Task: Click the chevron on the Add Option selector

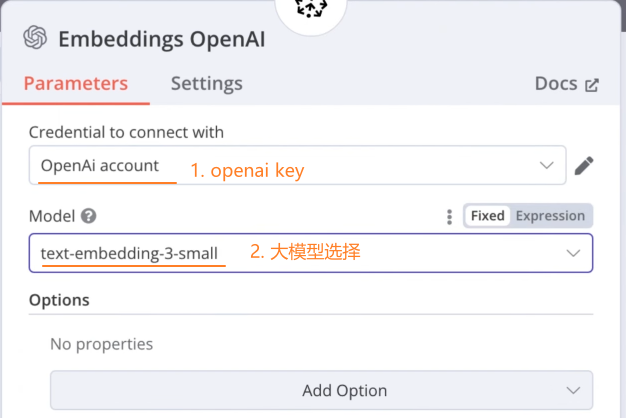Action: pos(573,390)
